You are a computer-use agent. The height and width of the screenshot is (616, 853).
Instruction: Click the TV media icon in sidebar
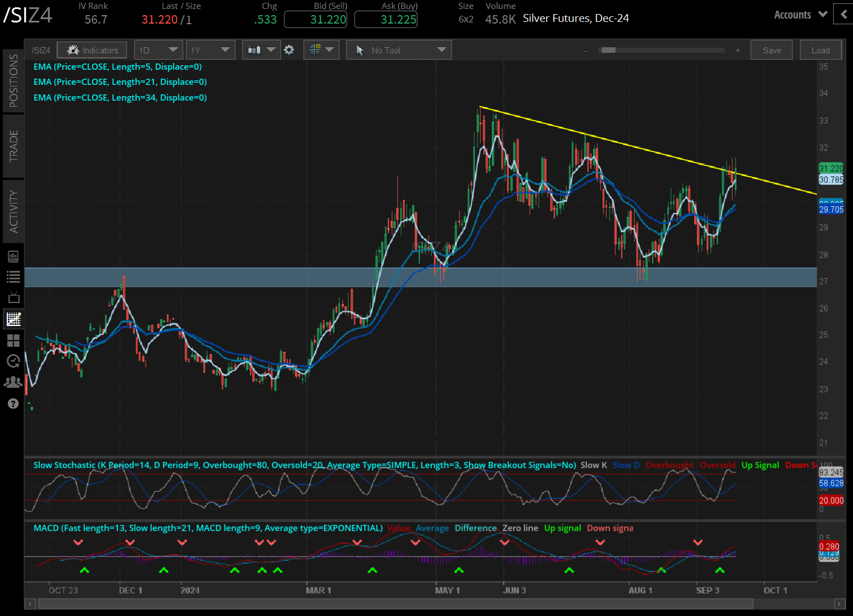13,297
